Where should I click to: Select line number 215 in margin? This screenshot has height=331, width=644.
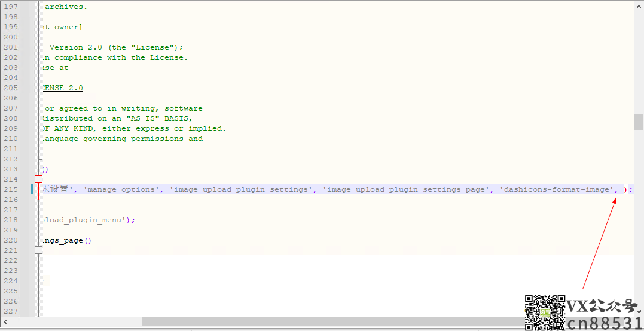(x=11, y=189)
